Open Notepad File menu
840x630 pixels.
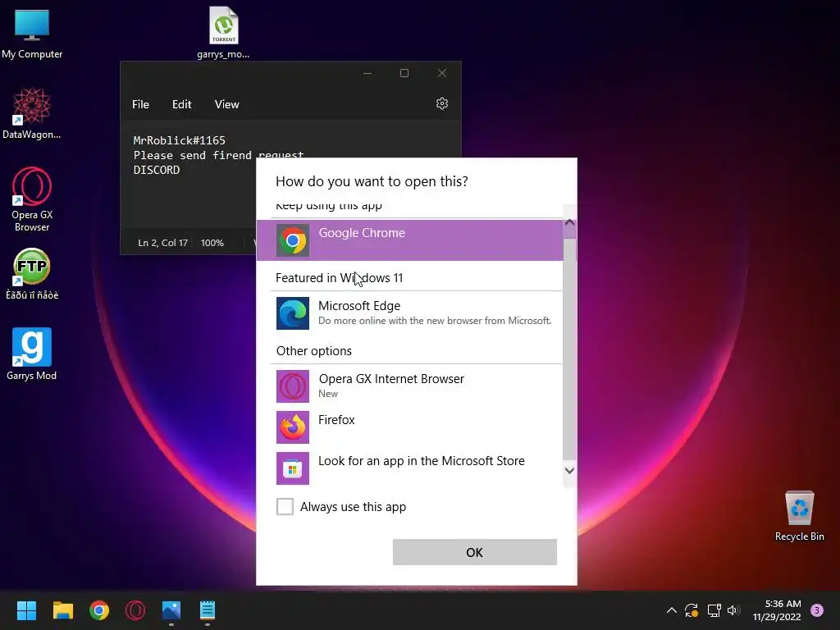pos(140,104)
